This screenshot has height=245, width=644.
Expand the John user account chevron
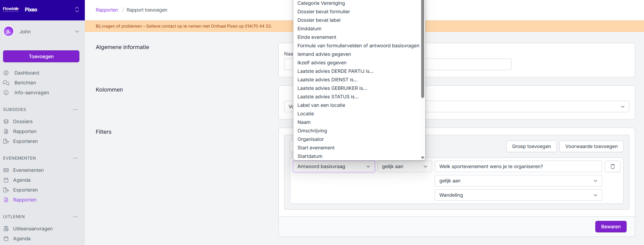[x=77, y=32]
